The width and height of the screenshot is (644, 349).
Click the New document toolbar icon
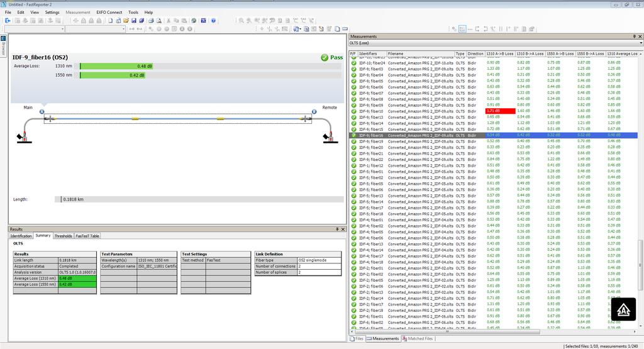(111, 21)
